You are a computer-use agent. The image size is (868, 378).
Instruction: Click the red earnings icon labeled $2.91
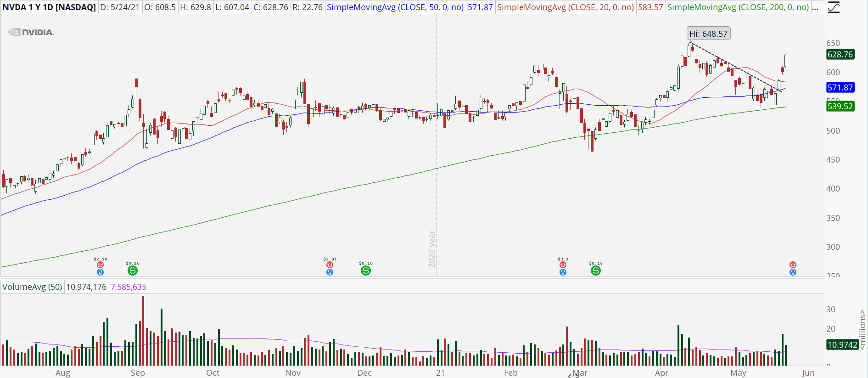pyautogui.click(x=330, y=265)
